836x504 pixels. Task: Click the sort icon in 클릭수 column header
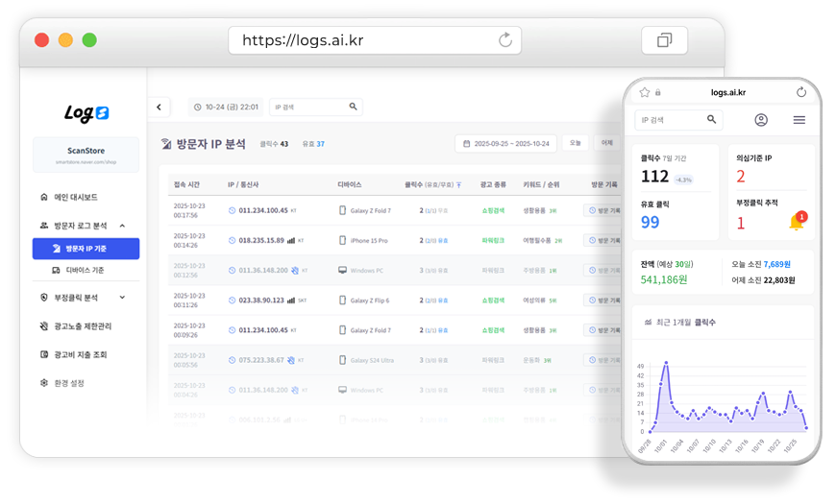click(x=458, y=184)
